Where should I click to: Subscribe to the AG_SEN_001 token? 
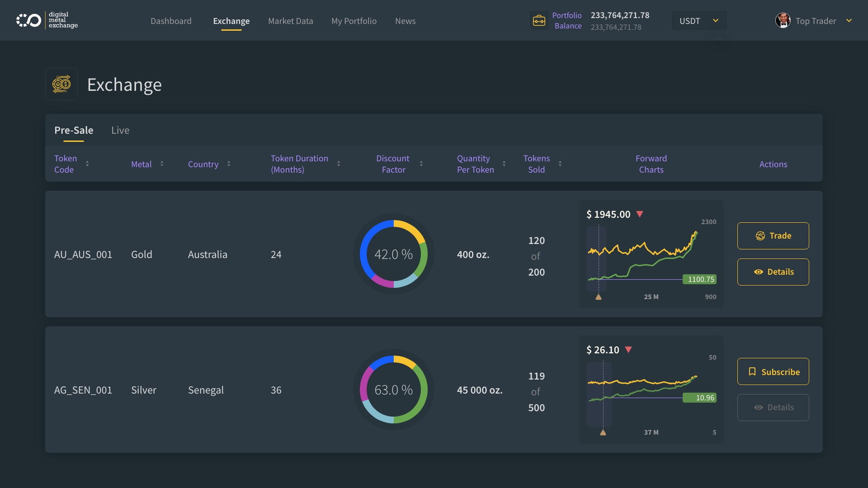point(773,372)
